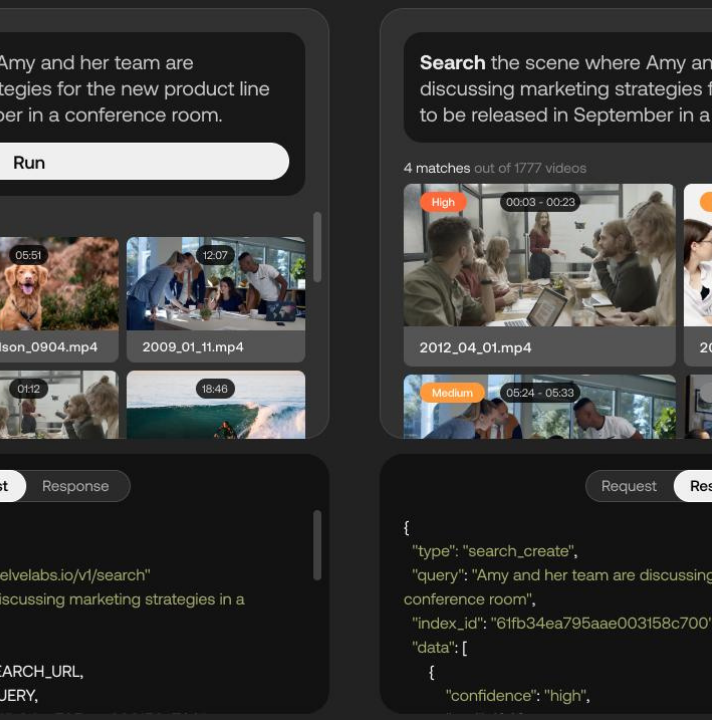Open the 2012_04_01.mp4 search result thumbnail
Screen dimensions: 712x720
point(539,255)
